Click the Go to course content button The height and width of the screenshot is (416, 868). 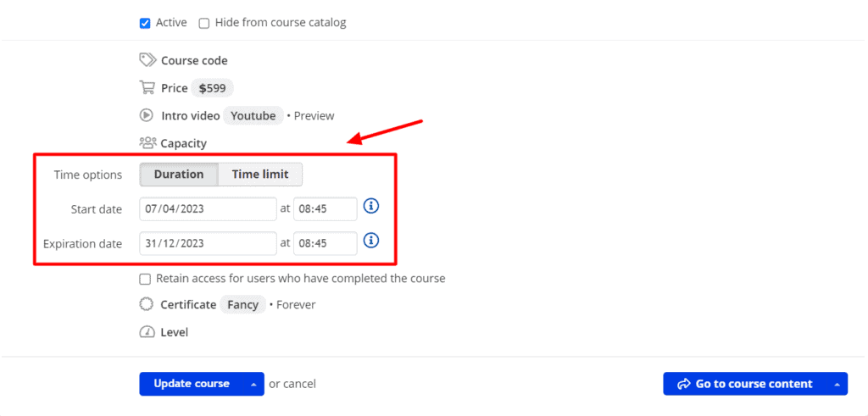[x=744, y=384]
